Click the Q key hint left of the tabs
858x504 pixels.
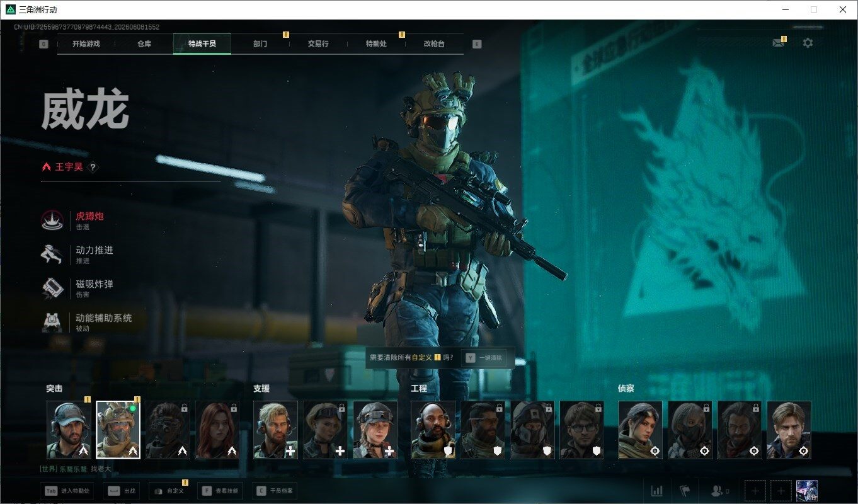click(x=43, y=44)
